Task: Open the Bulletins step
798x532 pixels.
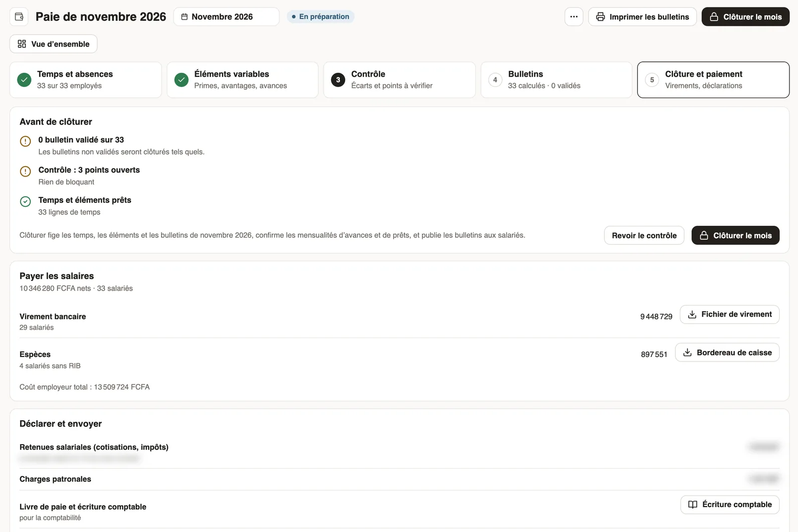Action: [557, 80]
